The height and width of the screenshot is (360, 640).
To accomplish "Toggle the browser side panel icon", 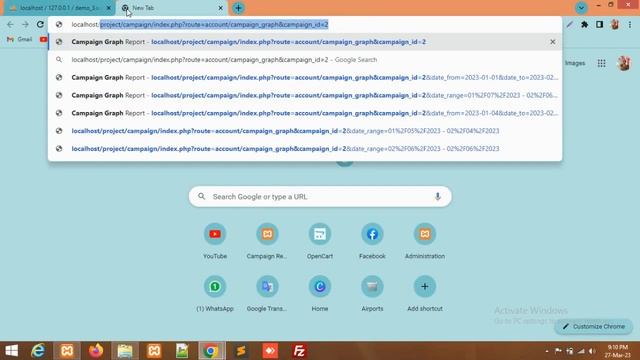I will [x=599, y=24].
